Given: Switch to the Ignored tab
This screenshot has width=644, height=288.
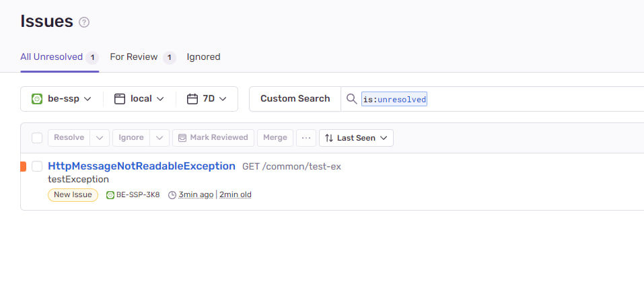Looking at the screenshot, I should tap(203, 57).
